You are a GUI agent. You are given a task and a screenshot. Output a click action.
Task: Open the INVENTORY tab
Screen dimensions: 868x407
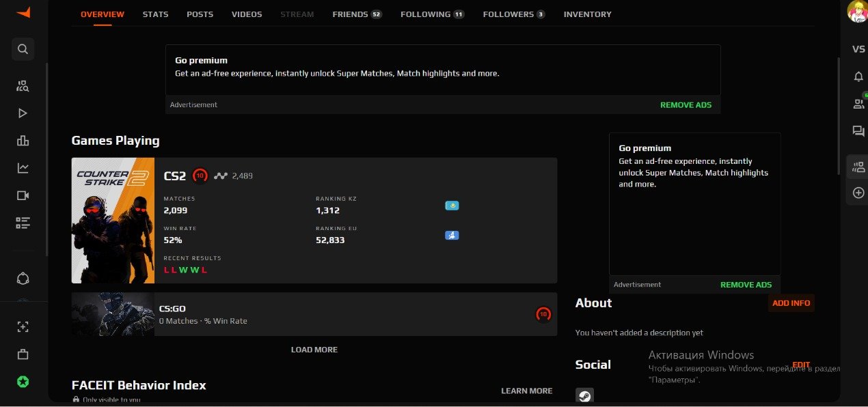(587, 14)
